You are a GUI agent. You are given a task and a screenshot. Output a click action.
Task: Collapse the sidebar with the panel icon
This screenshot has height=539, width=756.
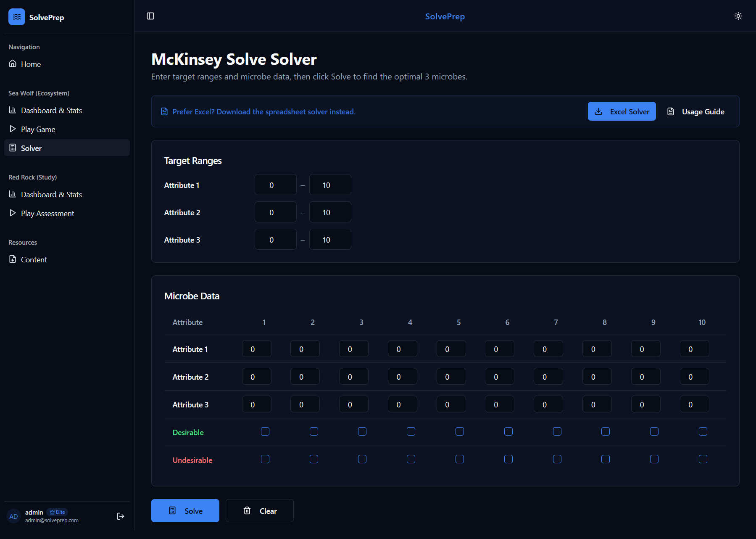tap(151, 16)
